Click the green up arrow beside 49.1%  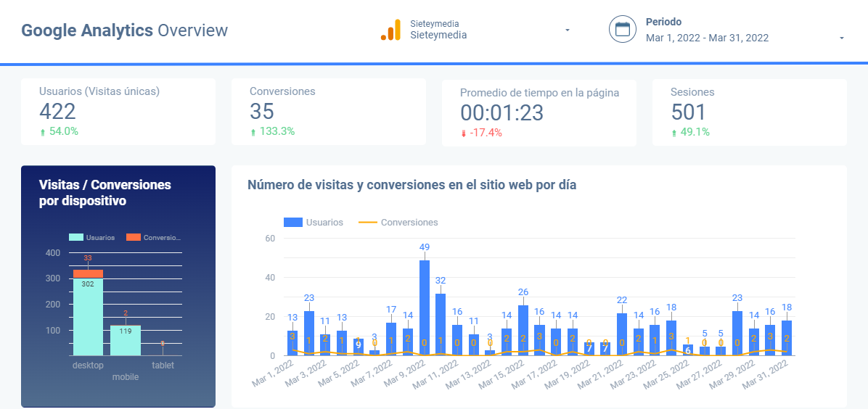pyautogui.click(x=673, y=132)
